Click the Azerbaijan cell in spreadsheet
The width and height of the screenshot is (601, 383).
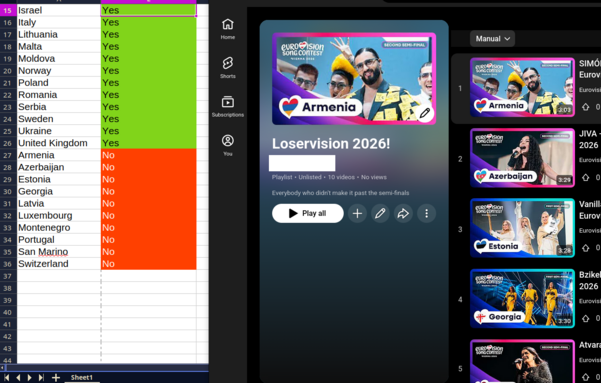[59, 167]
